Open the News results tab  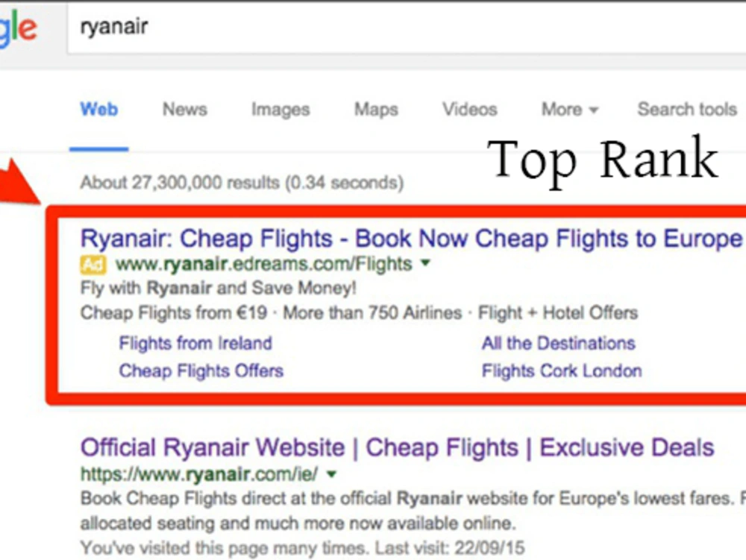click(x=184, y=110)
